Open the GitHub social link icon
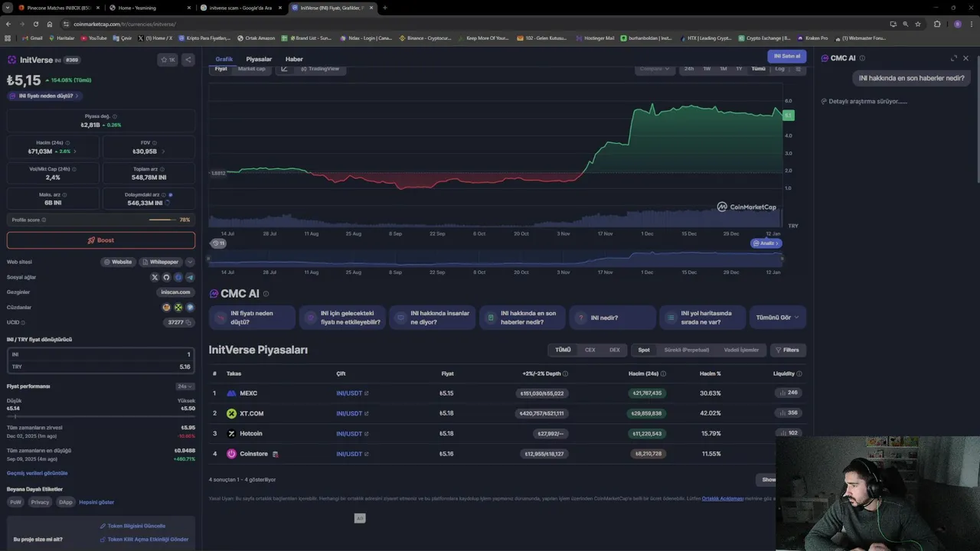 coord(166,277)
